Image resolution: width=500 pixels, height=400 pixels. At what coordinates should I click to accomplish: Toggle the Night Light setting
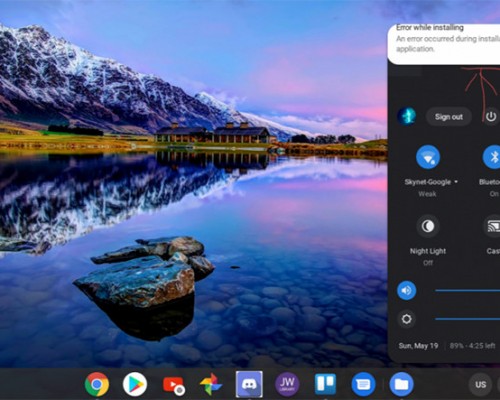428,226
